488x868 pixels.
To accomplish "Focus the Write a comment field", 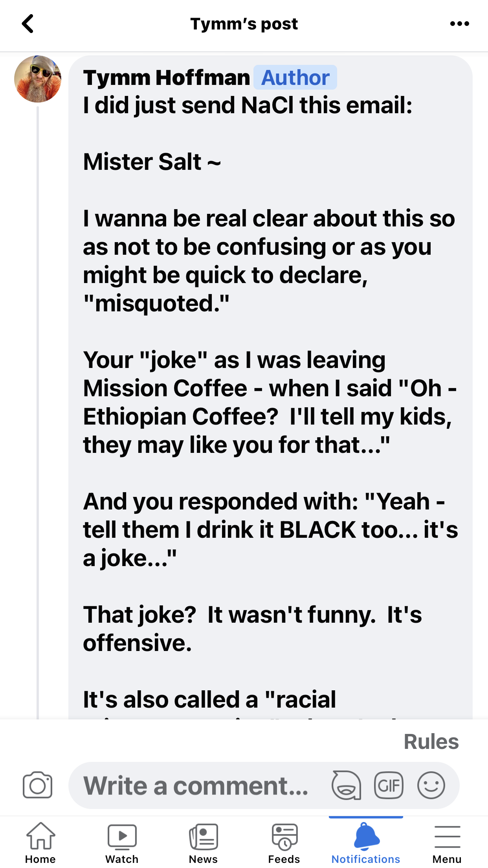I will coord(196,785).
